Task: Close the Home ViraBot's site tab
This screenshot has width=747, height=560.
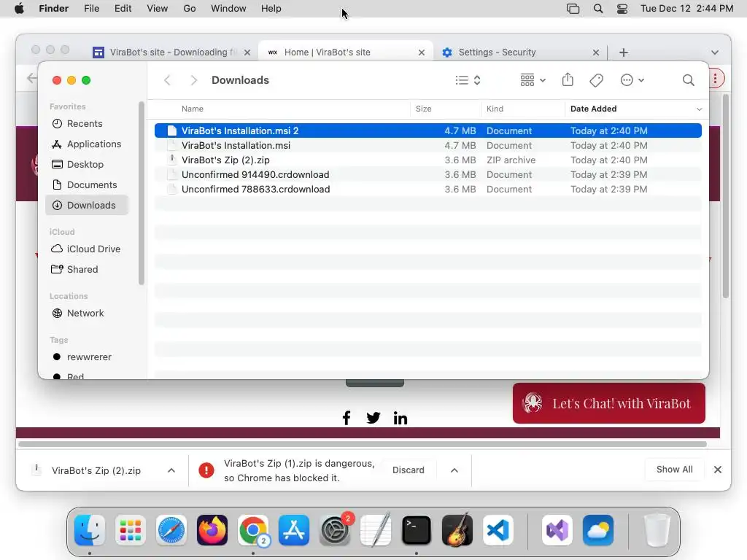Action: [421, 52]
